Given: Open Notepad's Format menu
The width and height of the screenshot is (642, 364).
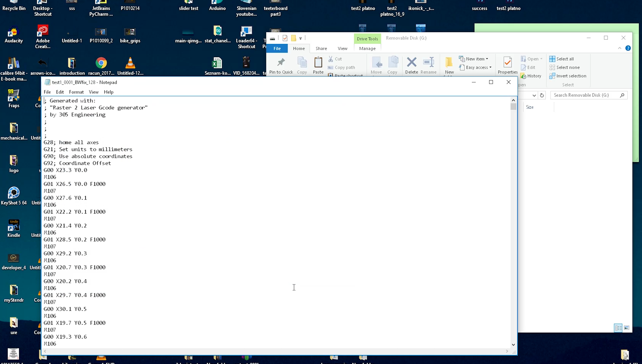Looking at the screenshot, I should pos(76,92).
